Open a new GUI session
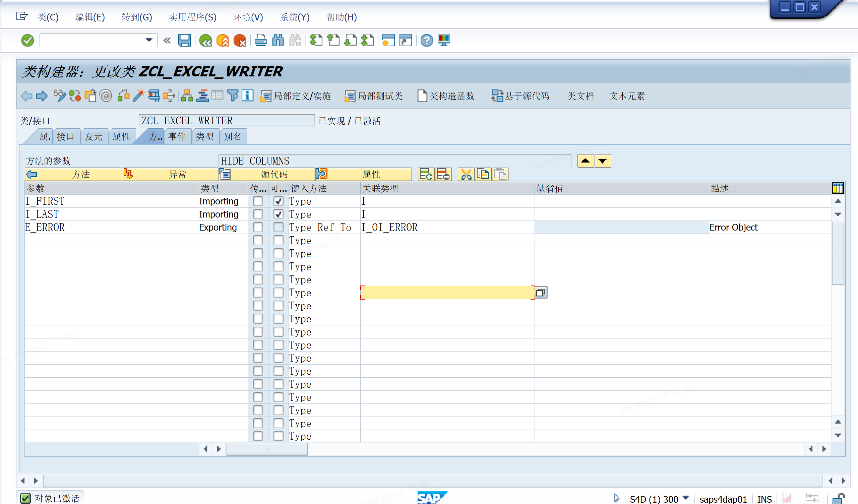Screen dimensions: 858x504 point(388,41)
